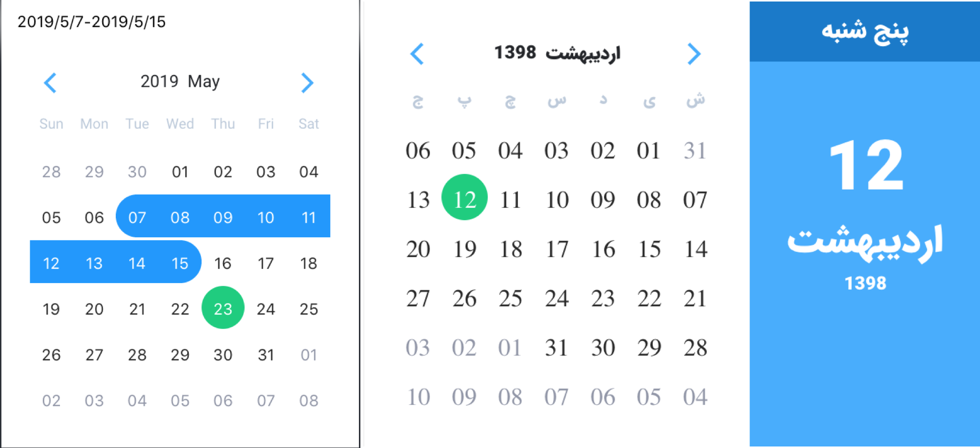Image resolution: width=980 pixels, height=448 pixels.
Task: Select today's date 23 highlighted in green
Action: click(222, 308)
